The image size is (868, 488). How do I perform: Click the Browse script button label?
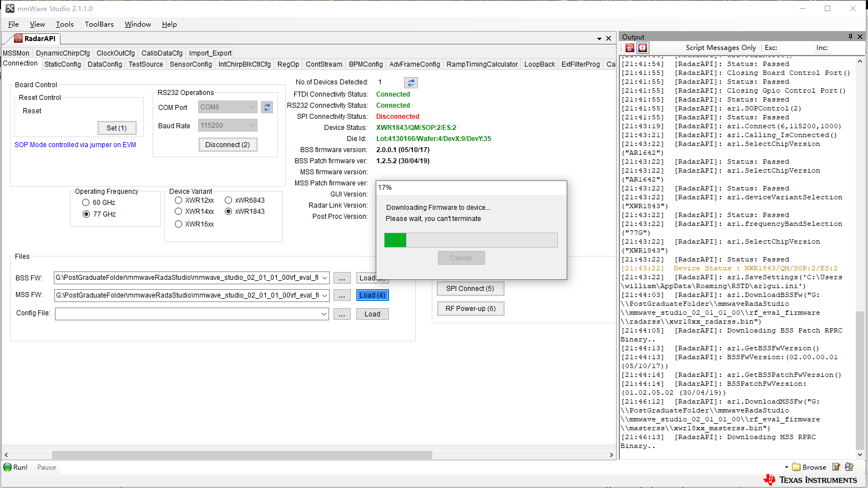[x=814, y=467]
